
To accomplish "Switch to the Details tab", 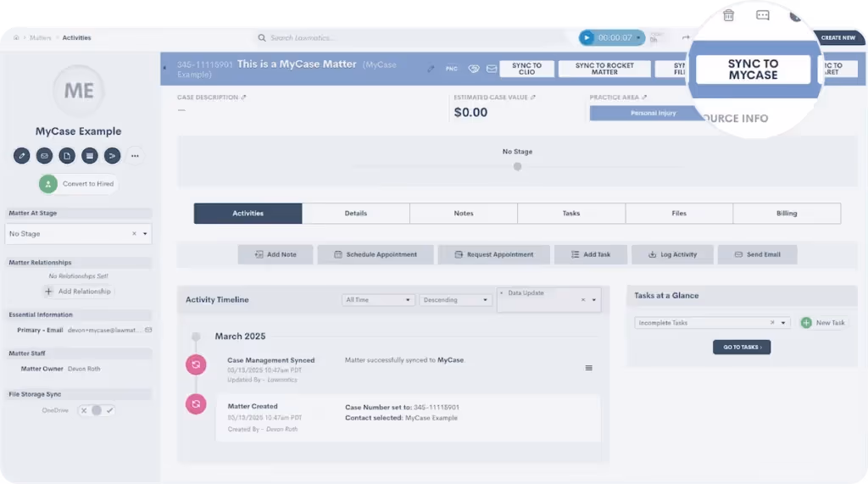I will pos(356,214).
